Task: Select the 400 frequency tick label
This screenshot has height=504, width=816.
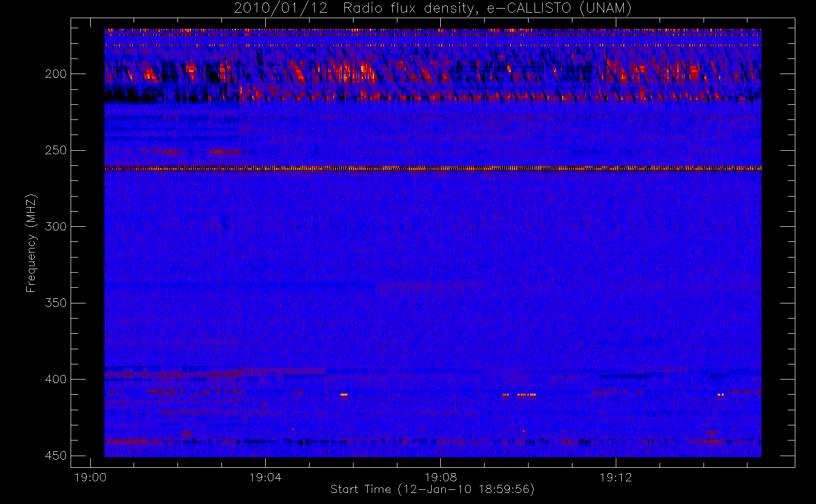Action: pyautogui.click(x=55, y=380)
